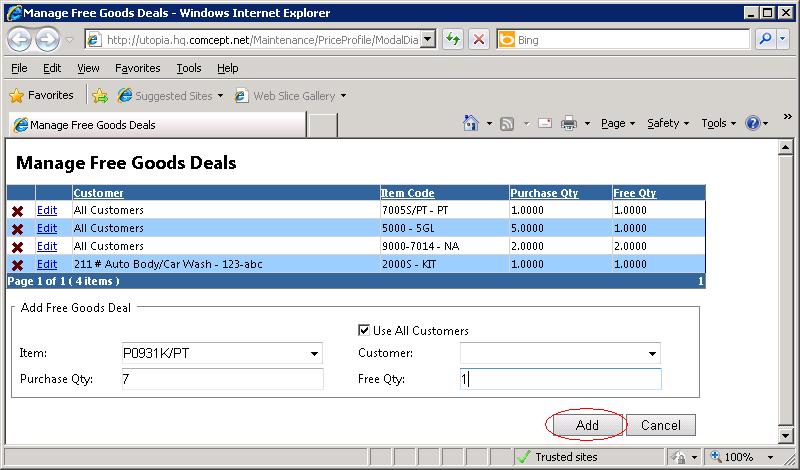Open the Home page icon in toolbar

coord(470,123)
